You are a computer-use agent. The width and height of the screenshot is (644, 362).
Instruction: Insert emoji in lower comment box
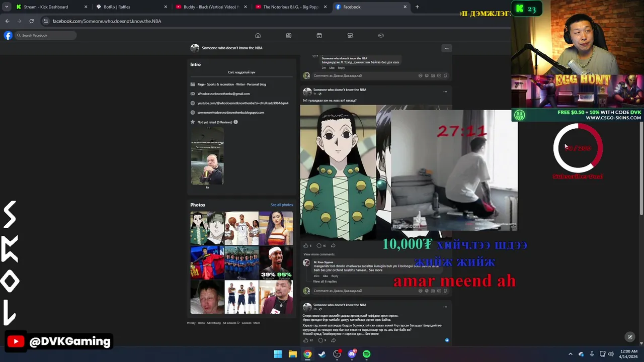427,291
